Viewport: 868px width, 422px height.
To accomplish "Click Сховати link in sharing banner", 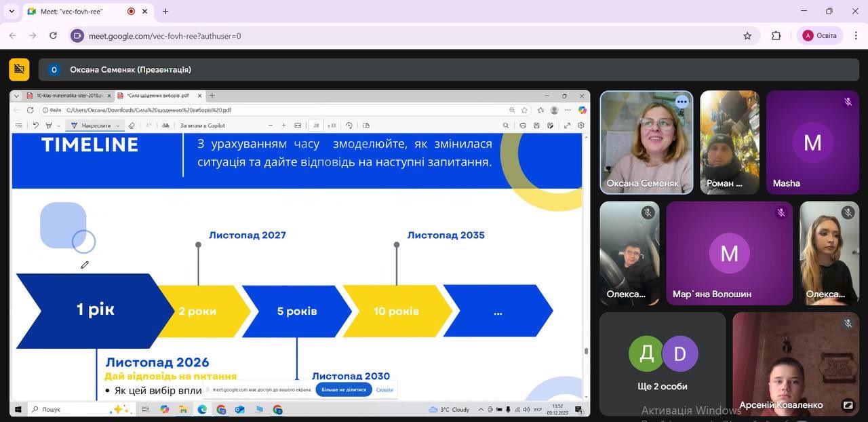I will 384,389.
